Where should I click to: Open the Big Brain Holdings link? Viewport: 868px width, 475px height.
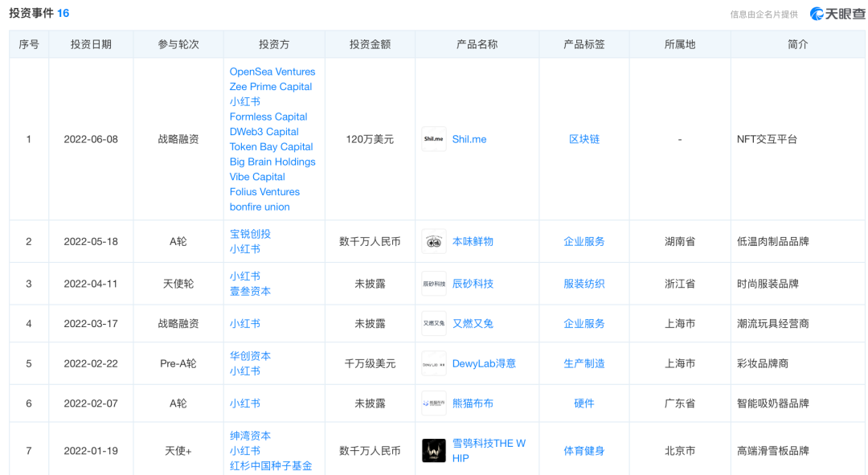(272, 161)
